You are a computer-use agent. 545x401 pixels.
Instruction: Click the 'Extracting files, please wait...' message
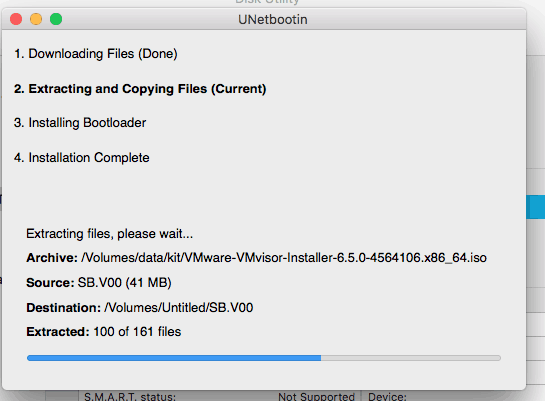(109, 234)
